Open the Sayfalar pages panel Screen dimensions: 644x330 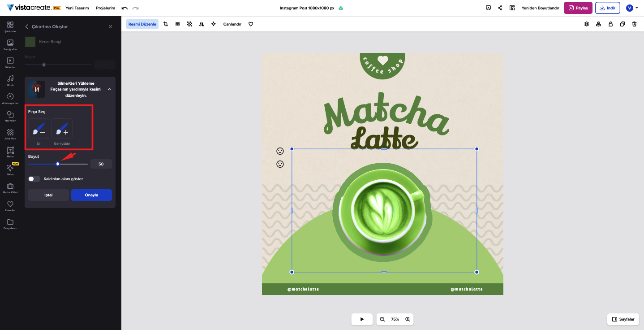(623, 319)
